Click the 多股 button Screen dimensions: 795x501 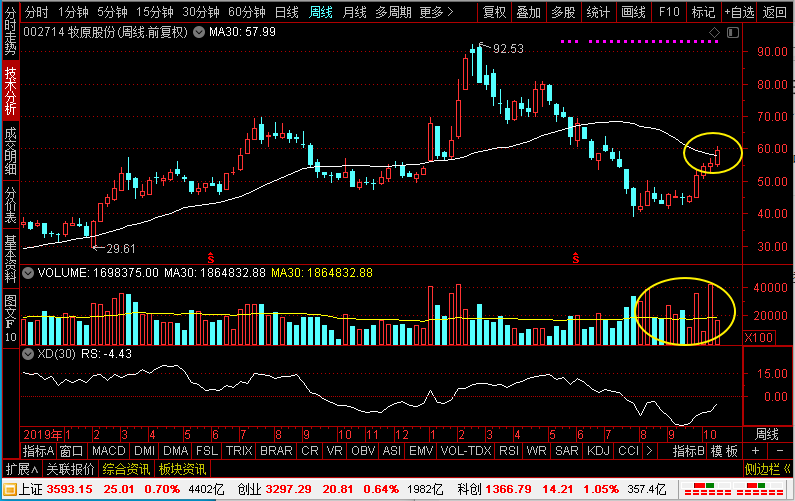563,12
